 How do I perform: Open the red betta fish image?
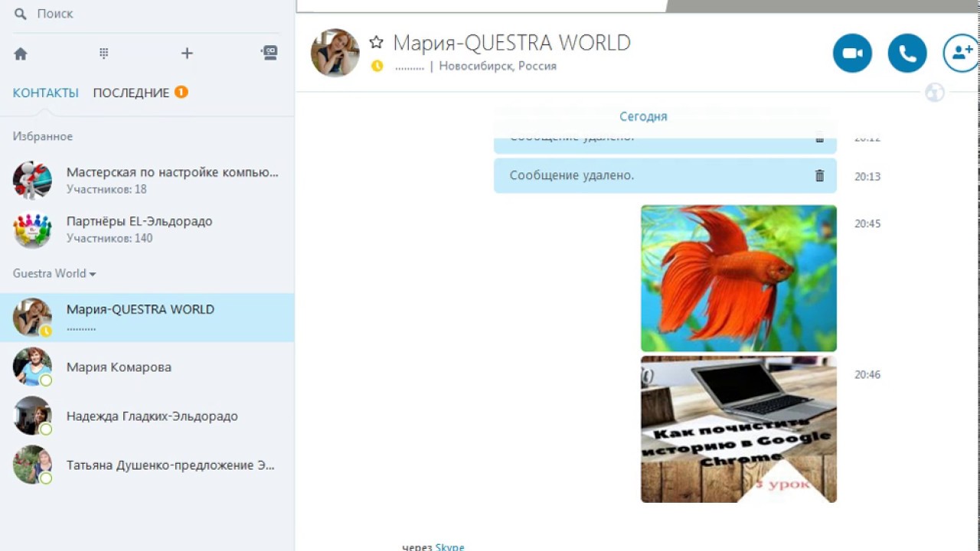(x=739, y=279)
